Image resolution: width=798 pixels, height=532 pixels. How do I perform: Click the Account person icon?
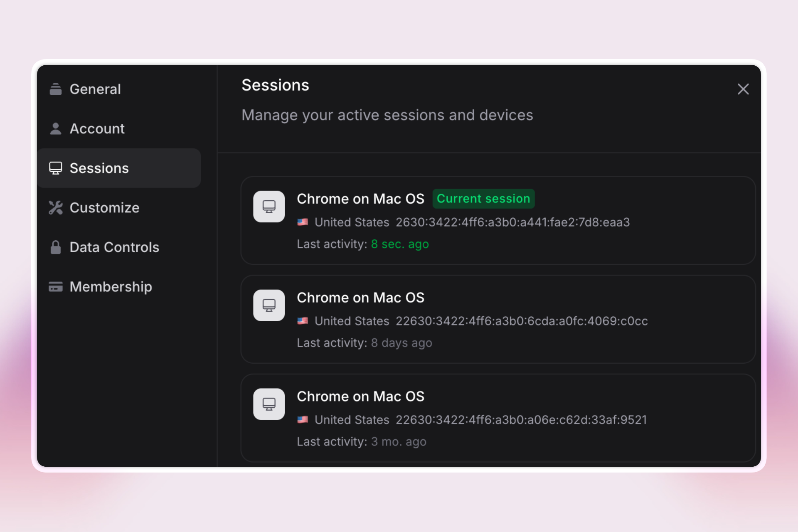point(56,128)
